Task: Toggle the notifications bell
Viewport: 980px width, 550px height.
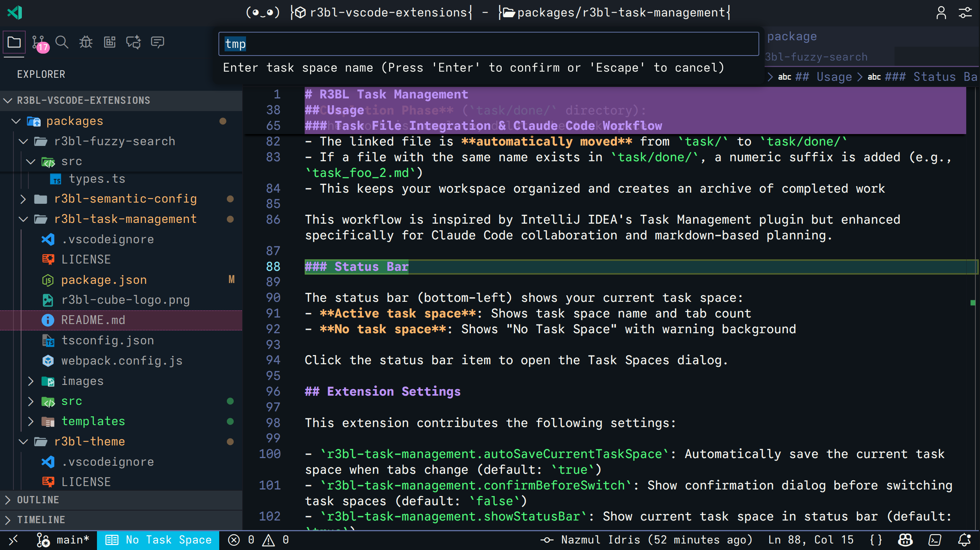Action: click(x=965, y=540)
